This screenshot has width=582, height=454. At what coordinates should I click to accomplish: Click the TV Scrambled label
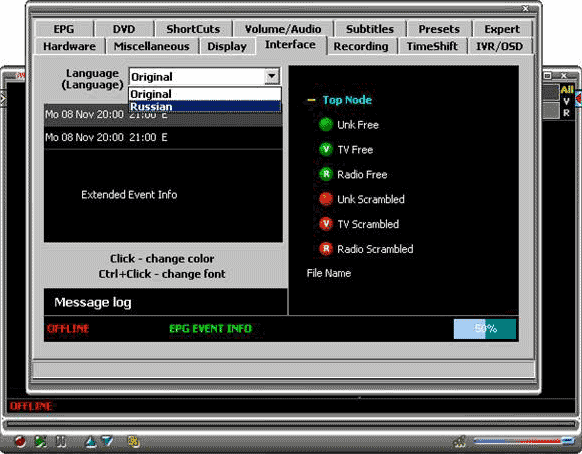[x=368, y=224]
